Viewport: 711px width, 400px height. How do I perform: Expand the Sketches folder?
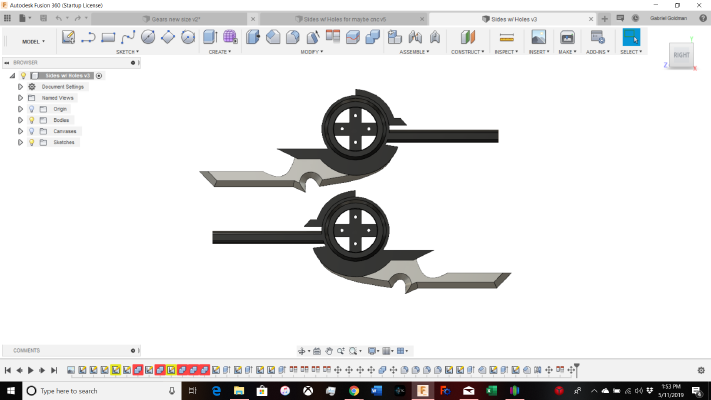(x=20, y=142)
